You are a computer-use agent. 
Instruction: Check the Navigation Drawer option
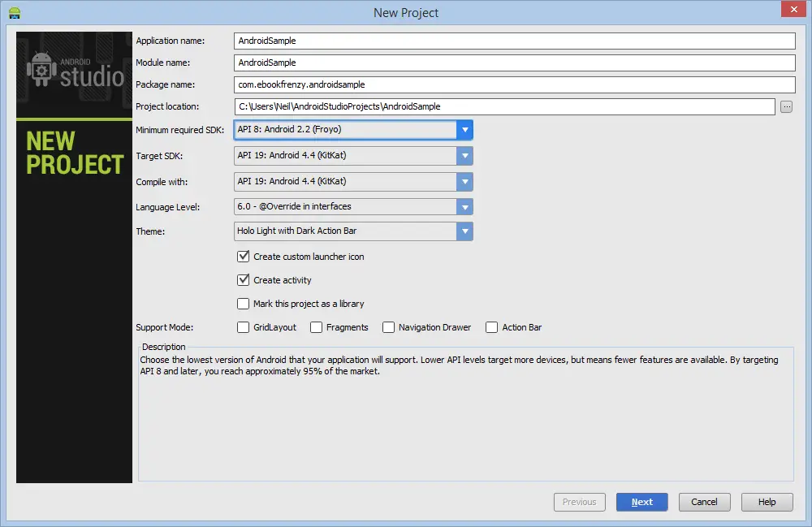(x=388, y=327)
